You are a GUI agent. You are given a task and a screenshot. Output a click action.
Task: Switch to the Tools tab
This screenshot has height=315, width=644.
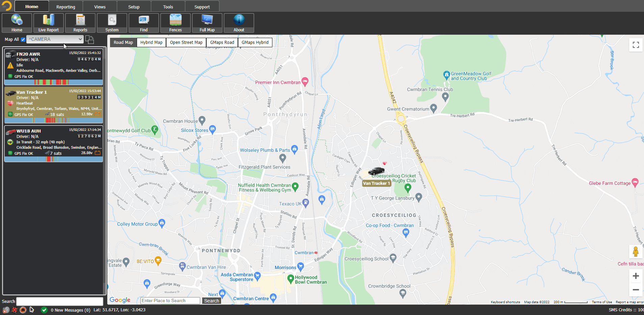[x=168, y=6]
